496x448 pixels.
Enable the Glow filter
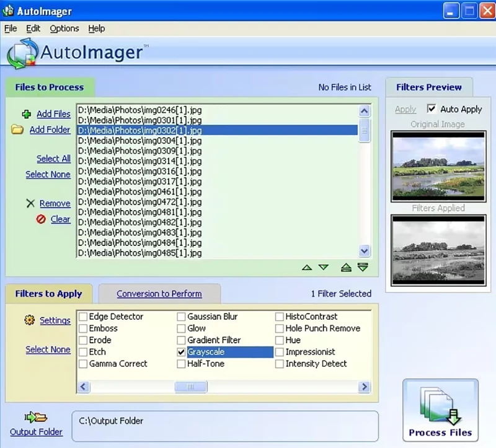click(181, 328)
